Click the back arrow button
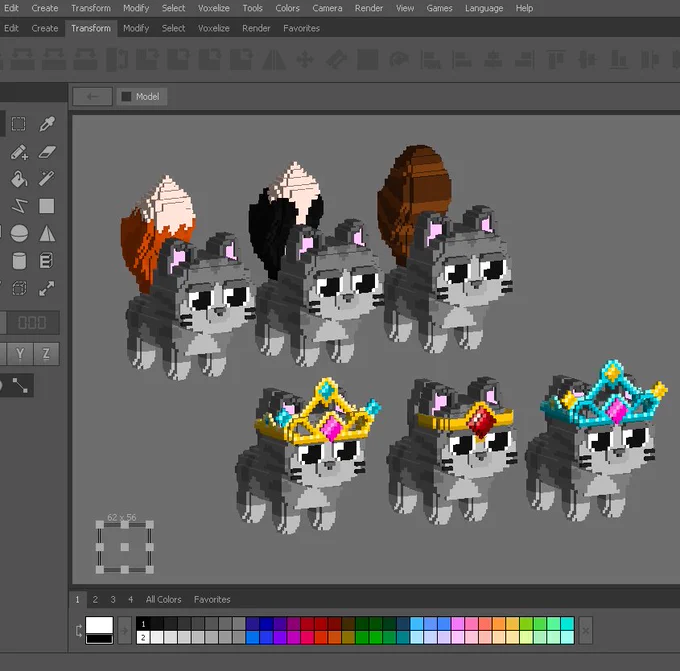Image resolution: width=680 pixels, height=671 pixels. (x=92, y=97)
